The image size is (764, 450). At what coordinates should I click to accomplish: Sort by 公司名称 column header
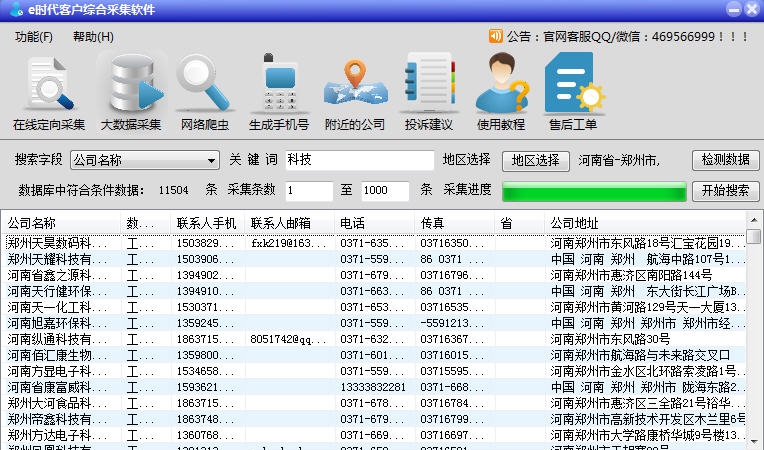tap(62, 223)
